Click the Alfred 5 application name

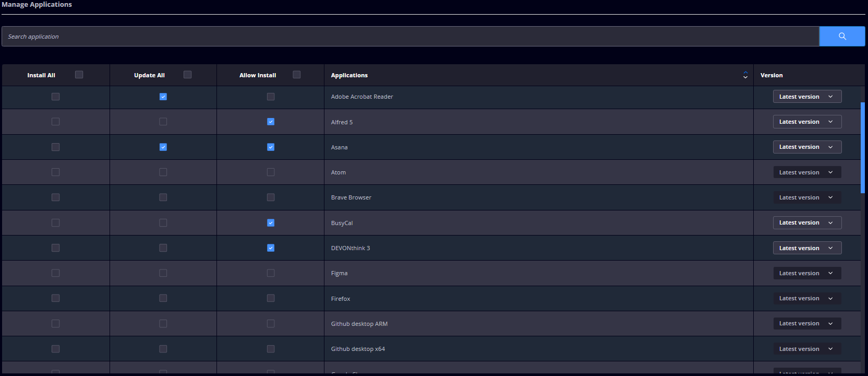tap(342, 122)
